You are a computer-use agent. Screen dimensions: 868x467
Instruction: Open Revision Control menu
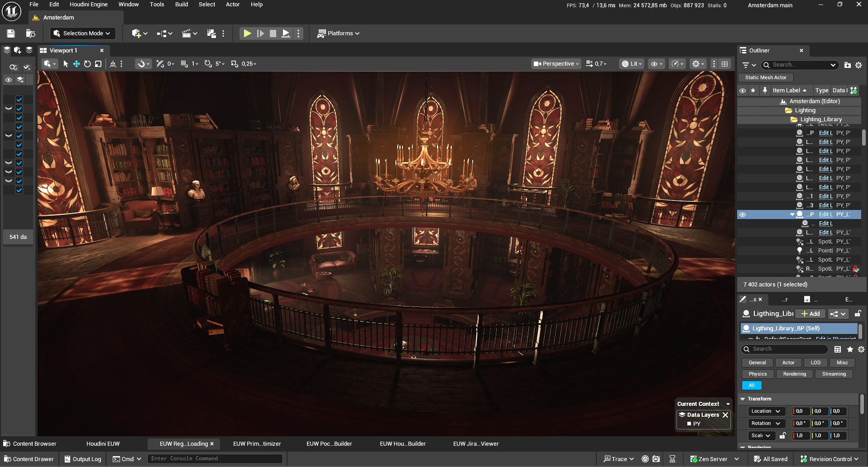(x=830, y=459)
